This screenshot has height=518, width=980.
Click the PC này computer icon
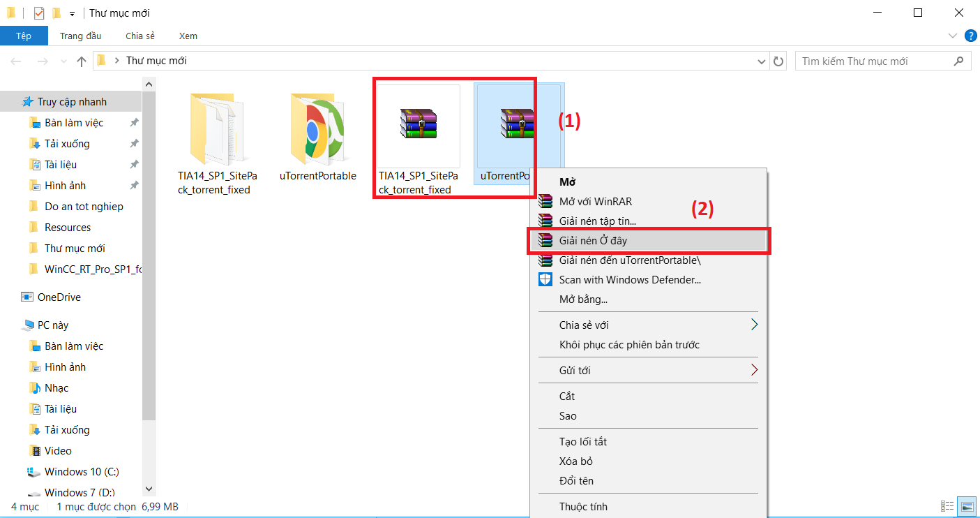click(x=28, y=325)
